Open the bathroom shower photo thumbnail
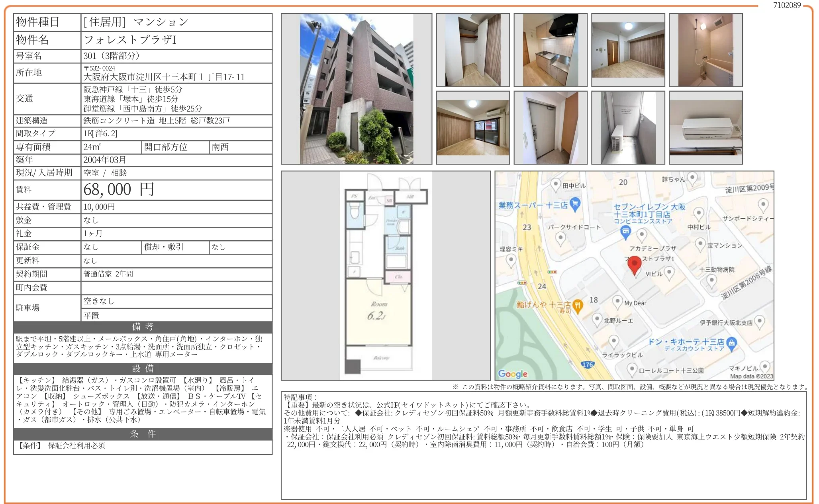Screen dimensions: 819x504 click(x=705, y=50)
